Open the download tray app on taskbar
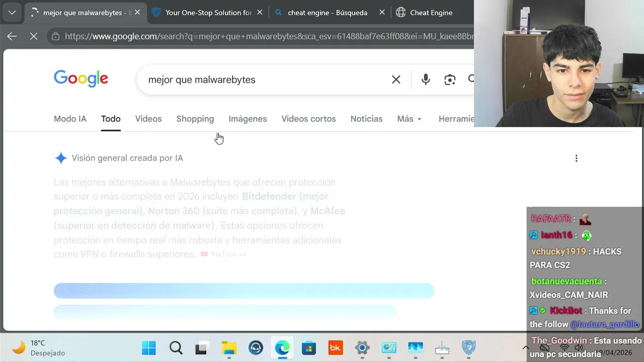644x362 pixels. (x=442, y=348)
